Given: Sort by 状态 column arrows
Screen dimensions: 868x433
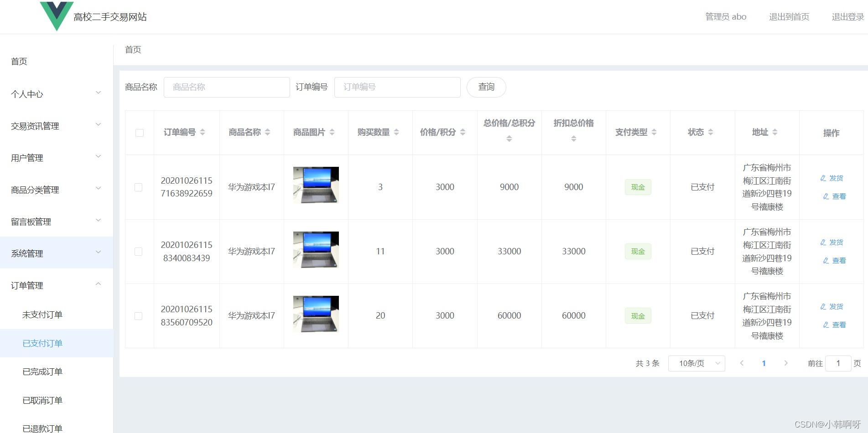Looking at the screenshot, I should [711, 132].
